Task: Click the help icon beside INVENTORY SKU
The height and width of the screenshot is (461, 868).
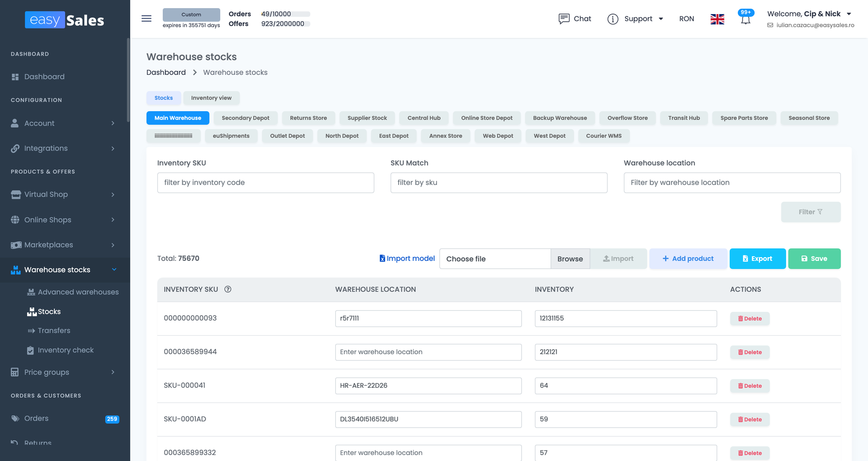Action: [228, 290]
